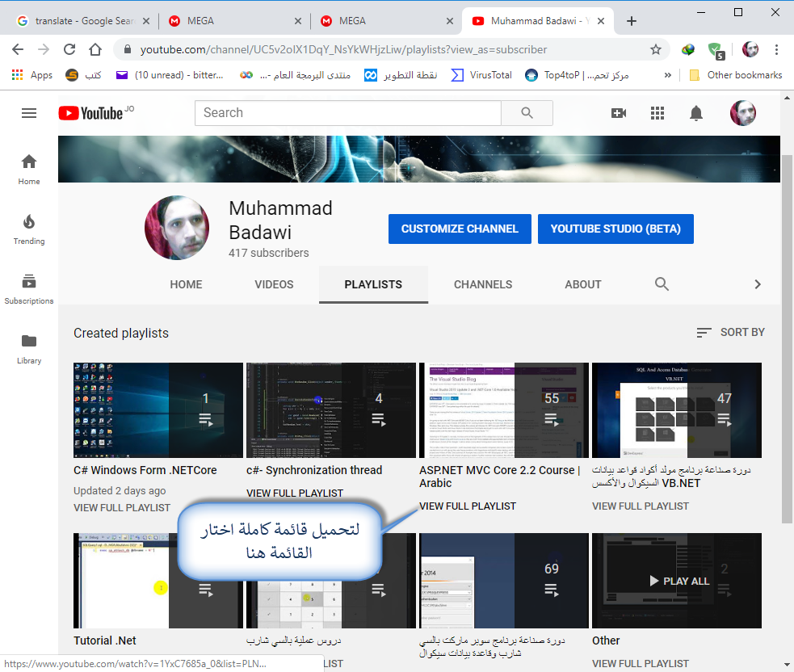794x672 pixels.
Task: Switch to the HOME channel tab
Action: point(186,284)
